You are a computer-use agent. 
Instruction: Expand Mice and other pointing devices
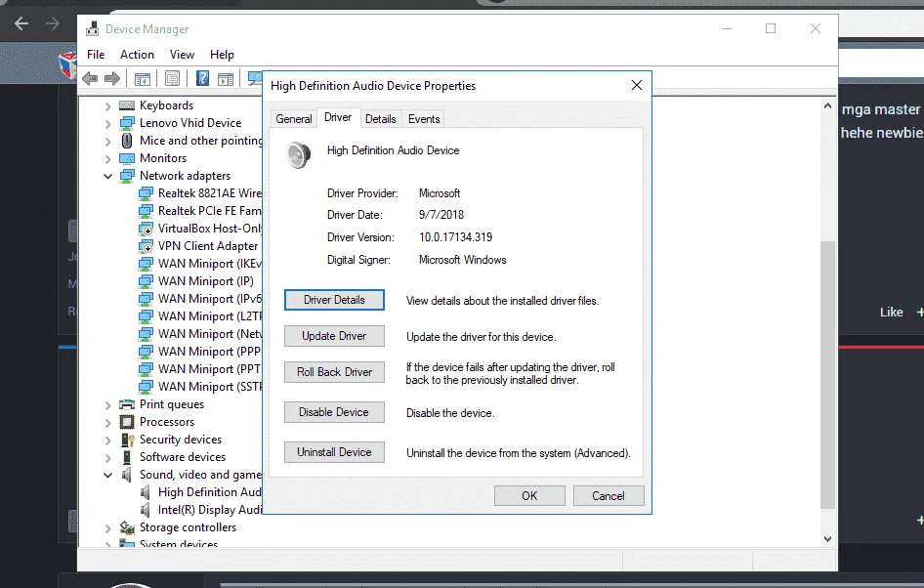pyautogui.click(x=107, y=142)
